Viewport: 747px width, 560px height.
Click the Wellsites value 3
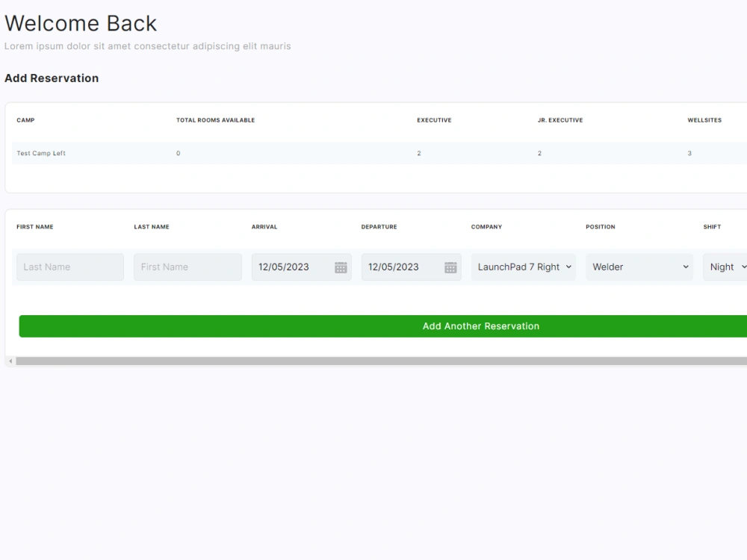pos(689,153)
